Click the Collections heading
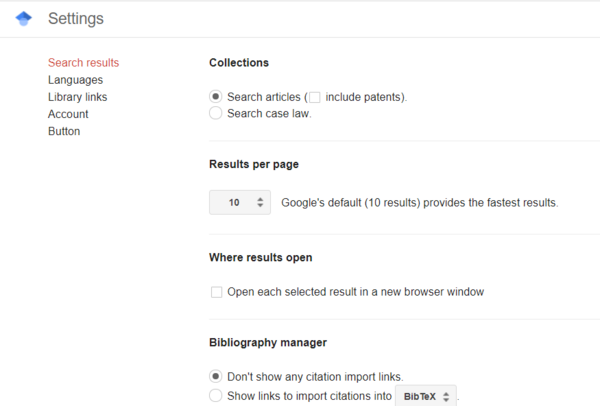The image size is (600, 406). coord(239,63)
